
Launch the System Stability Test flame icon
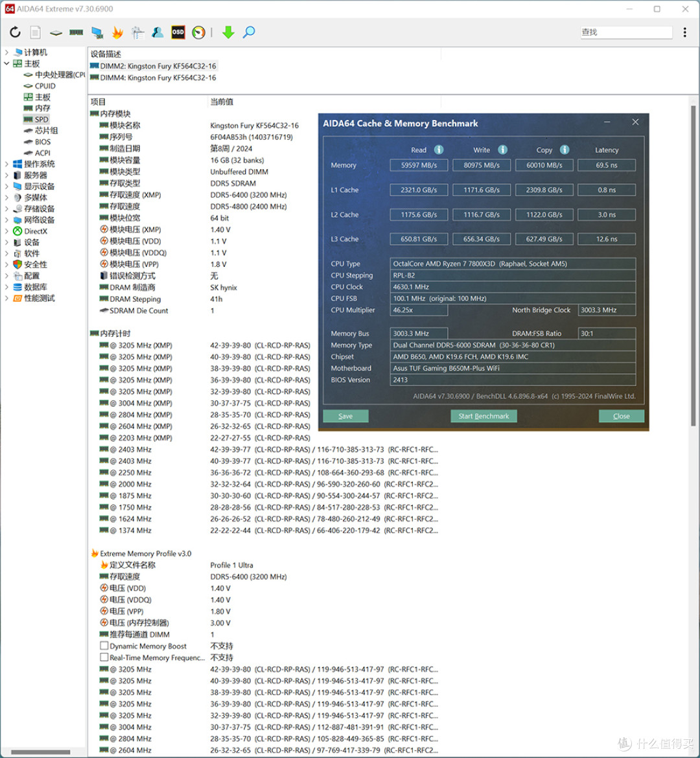click(x=117, y=32)
